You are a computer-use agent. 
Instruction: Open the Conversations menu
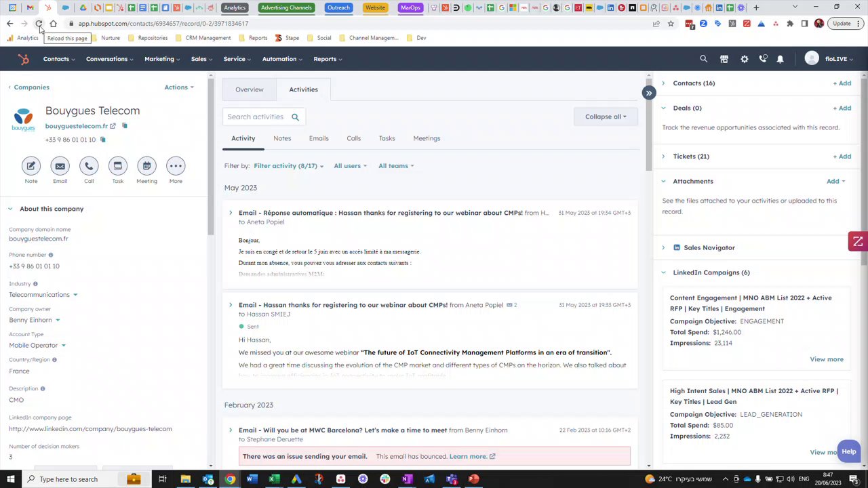pos(109,59)
